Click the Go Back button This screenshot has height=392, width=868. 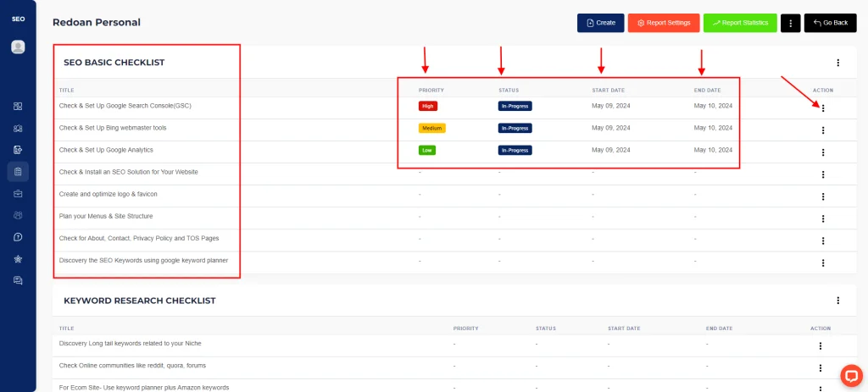[x=830, y=23]
